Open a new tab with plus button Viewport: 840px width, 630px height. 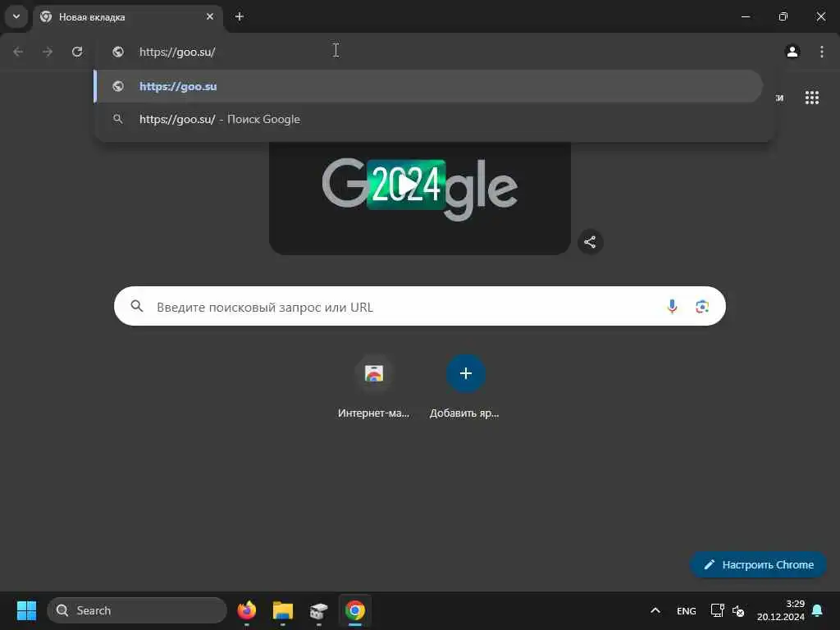(240, 16)
